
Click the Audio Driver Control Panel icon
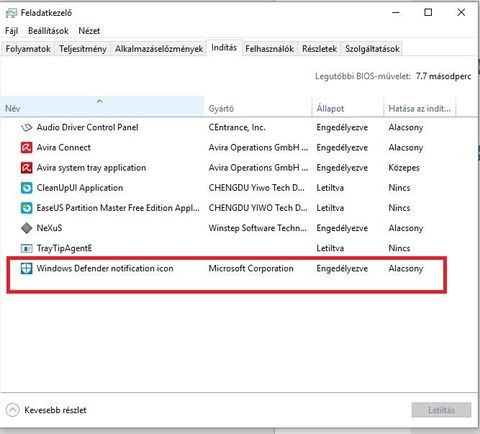[26, 127]
